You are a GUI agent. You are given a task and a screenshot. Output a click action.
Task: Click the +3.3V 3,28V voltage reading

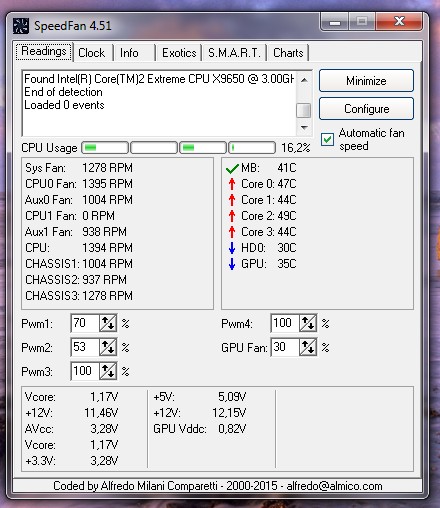71,461
